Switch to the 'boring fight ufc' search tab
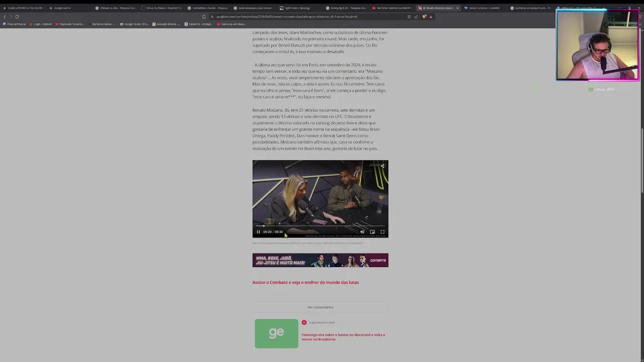This screenshot has width=644, height=362. click(346, 8)
